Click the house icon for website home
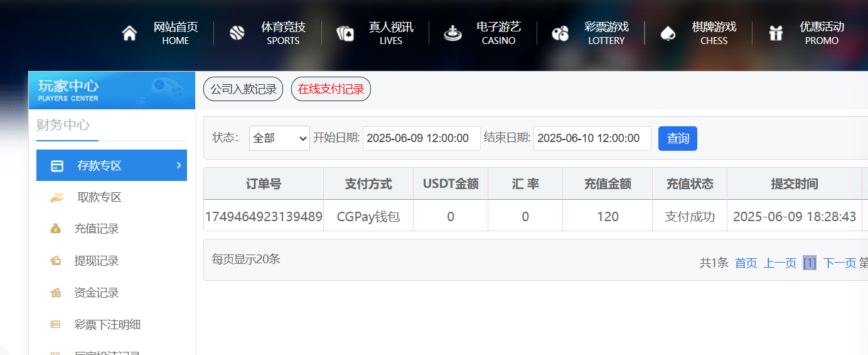This screenshot has width=868, height=355. [129, 33]
